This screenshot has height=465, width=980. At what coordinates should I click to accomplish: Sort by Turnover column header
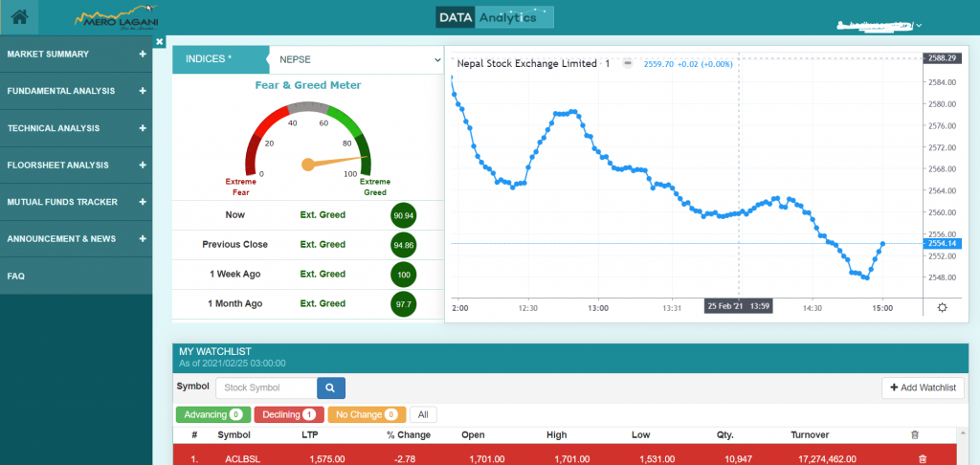810,435
